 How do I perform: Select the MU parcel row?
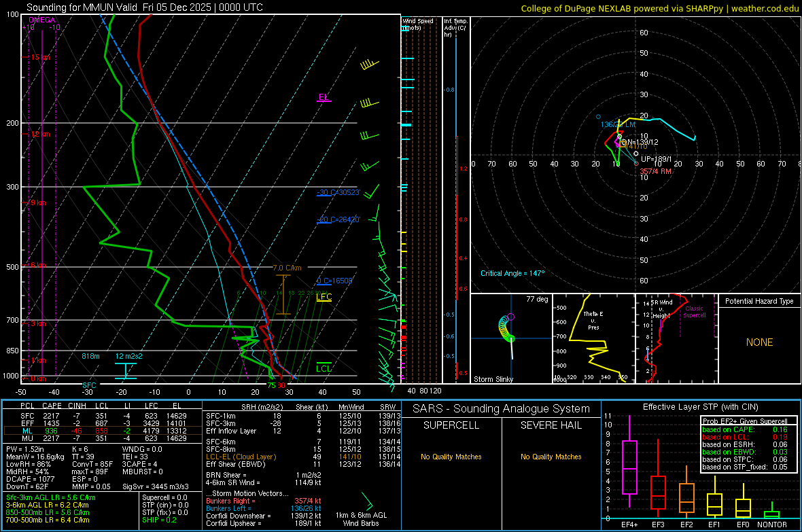[x=103, y=438]
